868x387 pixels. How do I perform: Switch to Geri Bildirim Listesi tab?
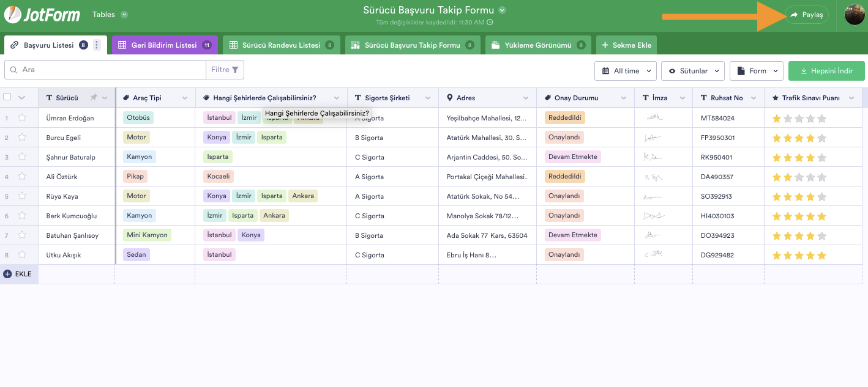point(163,45)
